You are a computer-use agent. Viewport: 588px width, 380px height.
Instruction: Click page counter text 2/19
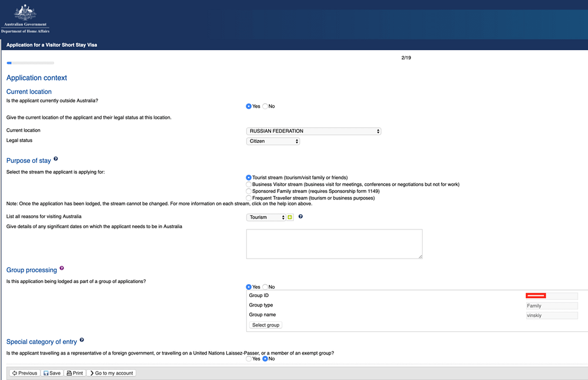pyautogui.click(x=406, y=58)
